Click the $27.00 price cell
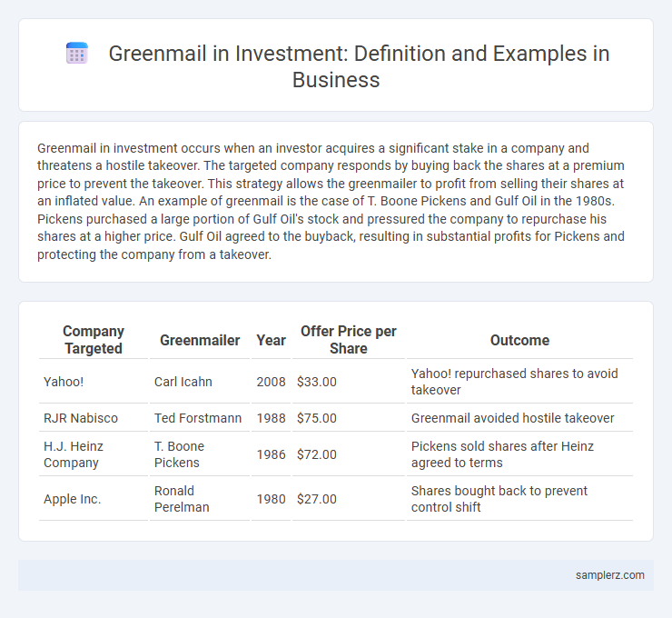 (x=349, y=499)
